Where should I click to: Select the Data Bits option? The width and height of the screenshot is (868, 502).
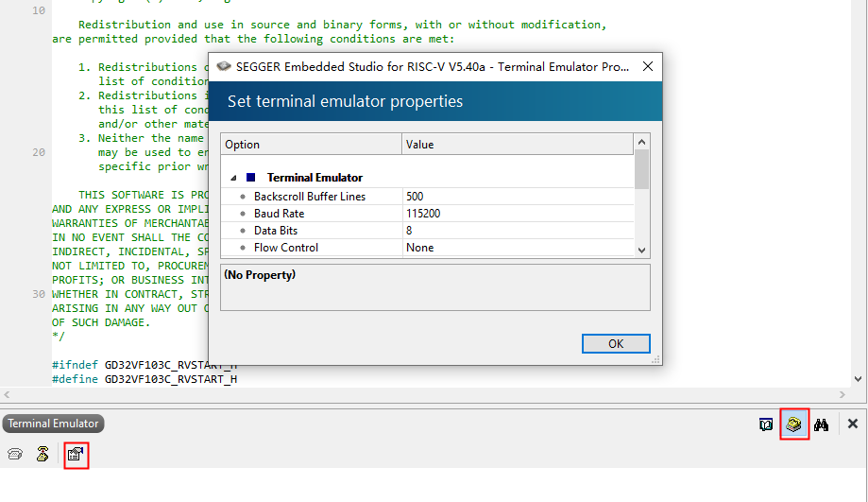[x=276, y=231]
